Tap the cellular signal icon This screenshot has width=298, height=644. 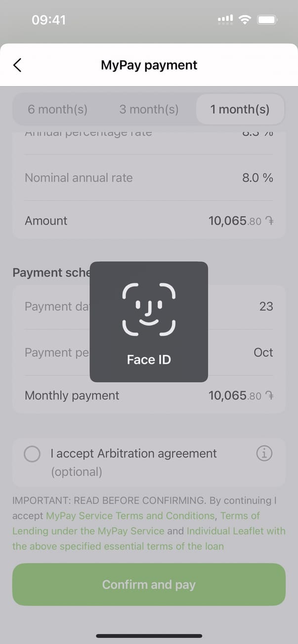tap(225, 20)
